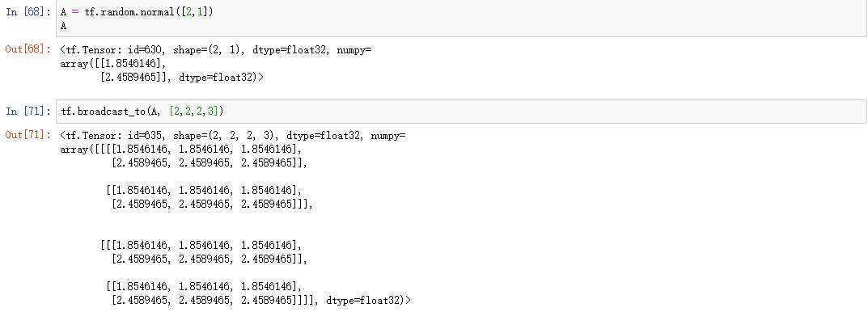Click the standalone 'A' line in cell 68
Viewport: 868px width, 312px height.
64,25
